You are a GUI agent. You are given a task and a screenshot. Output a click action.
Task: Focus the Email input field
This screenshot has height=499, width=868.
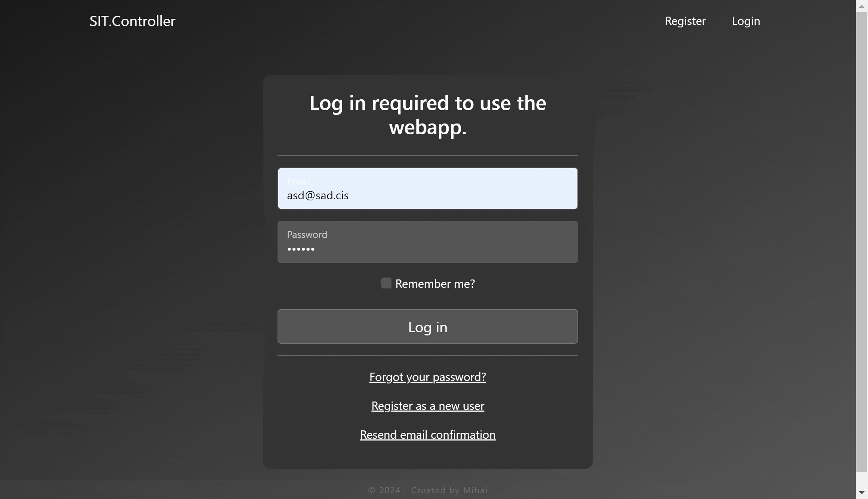click(x=427, y=188)
